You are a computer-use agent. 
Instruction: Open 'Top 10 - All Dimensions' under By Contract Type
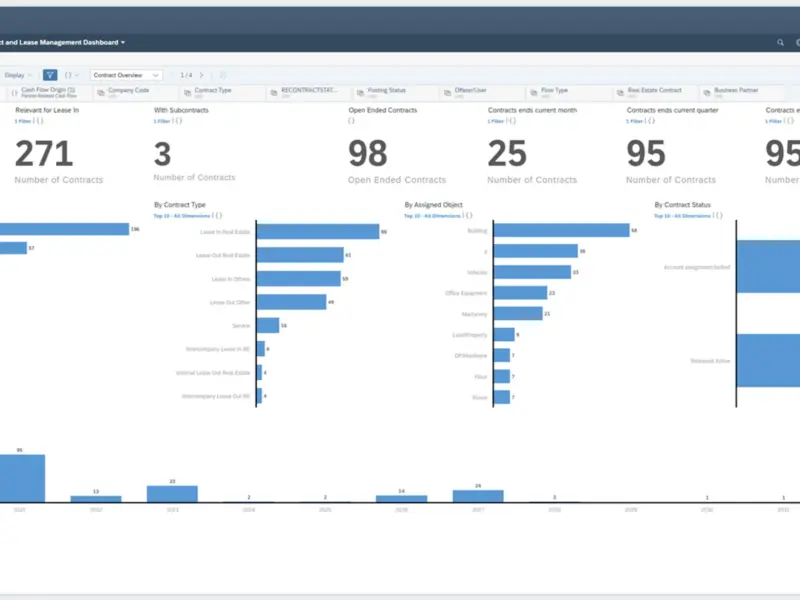pyautogui.click(x=182, y=215)
